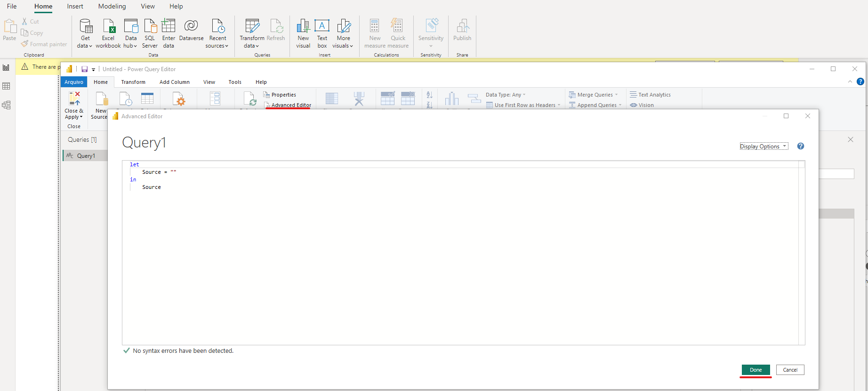The image size is (868, 391).
Task: Click Close & Apply in Power Query Editor
Action: (74, 105)
